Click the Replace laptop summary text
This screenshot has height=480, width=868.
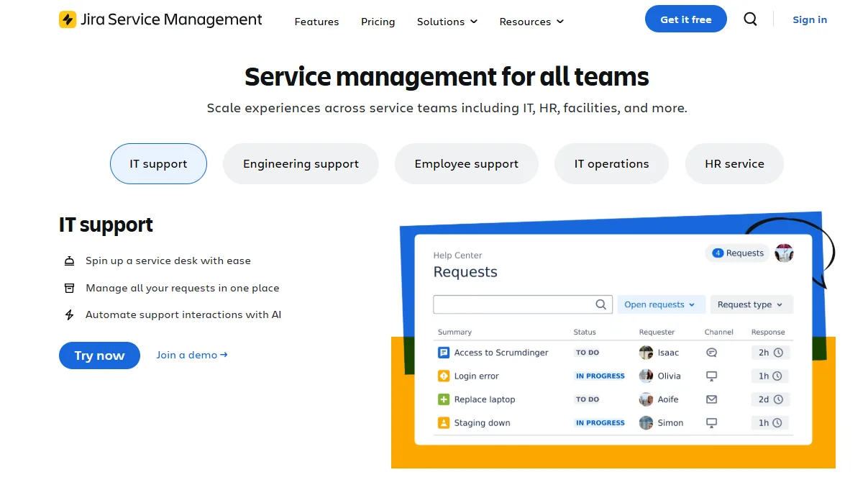(485, 399)
